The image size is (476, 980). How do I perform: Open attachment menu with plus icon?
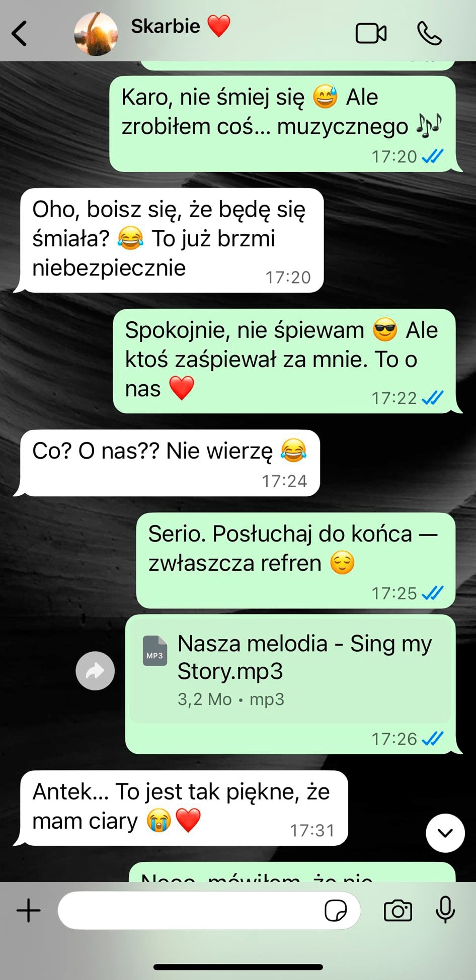pos(29,911)
